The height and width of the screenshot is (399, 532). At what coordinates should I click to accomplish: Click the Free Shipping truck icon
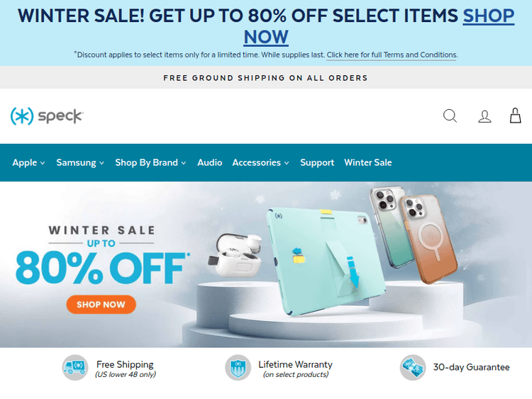click(x=75, y=368)
